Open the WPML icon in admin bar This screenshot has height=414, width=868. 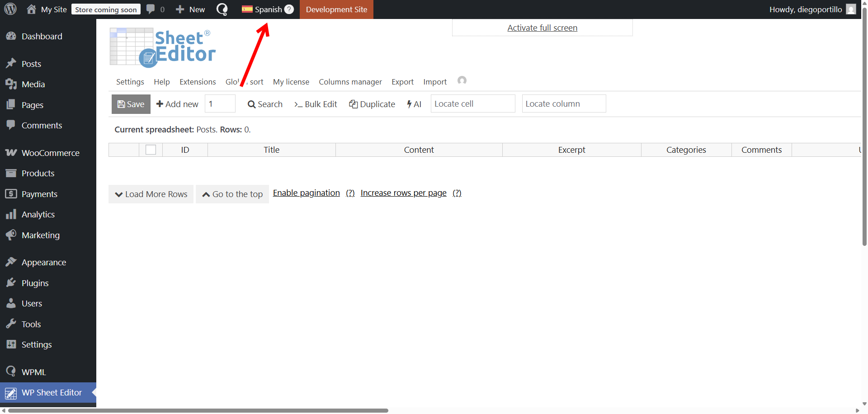[x=222, y=9]
